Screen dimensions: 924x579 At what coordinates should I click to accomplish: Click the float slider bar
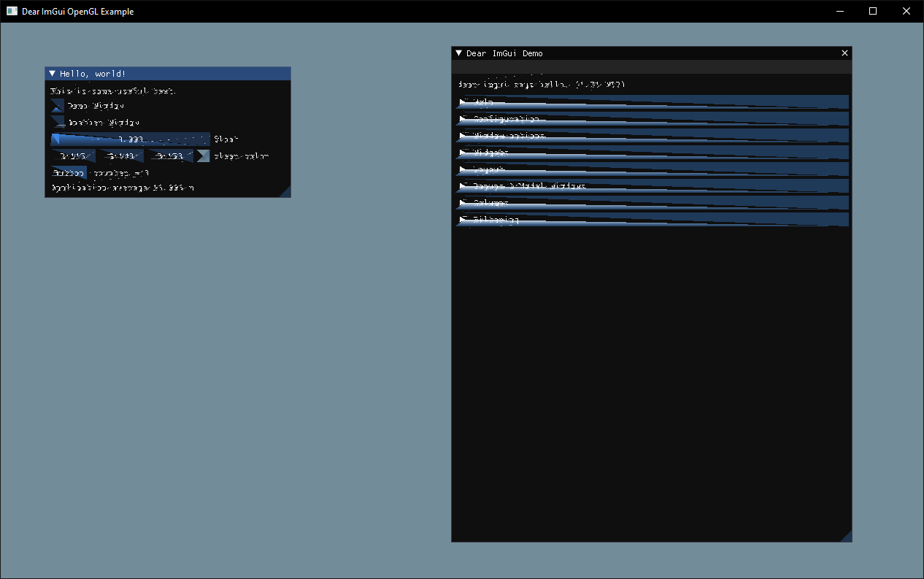point(131,139)
